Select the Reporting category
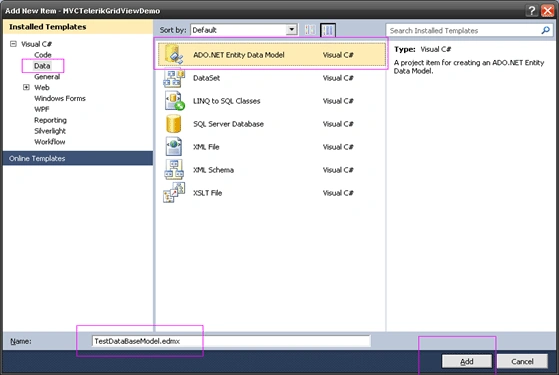This screenshot has width=559, height=375. point(50,120)
